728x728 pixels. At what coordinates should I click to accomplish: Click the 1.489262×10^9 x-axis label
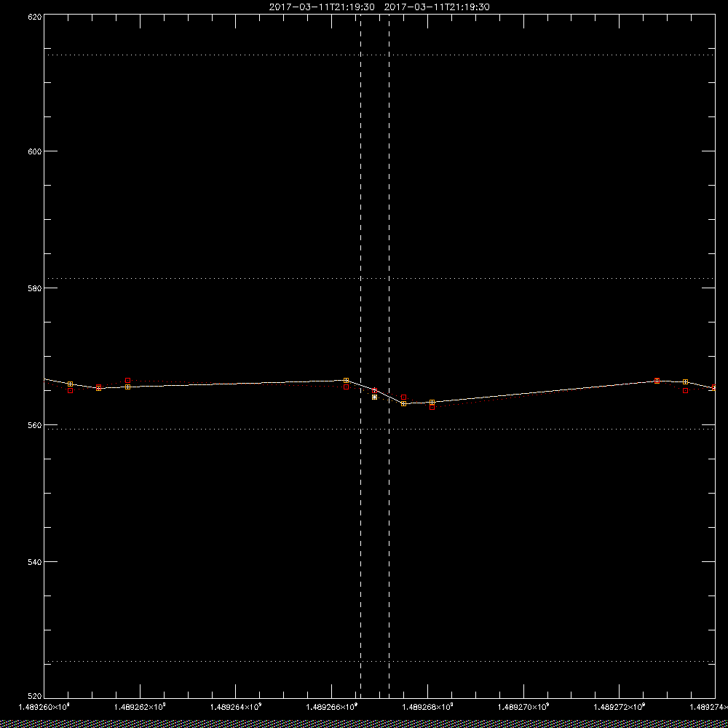coord(140,707)
